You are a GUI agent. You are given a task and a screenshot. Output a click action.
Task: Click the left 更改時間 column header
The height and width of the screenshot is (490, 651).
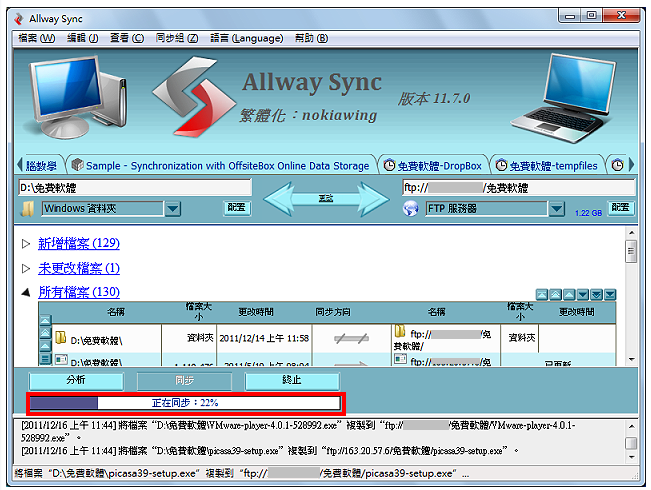[256, 312]
